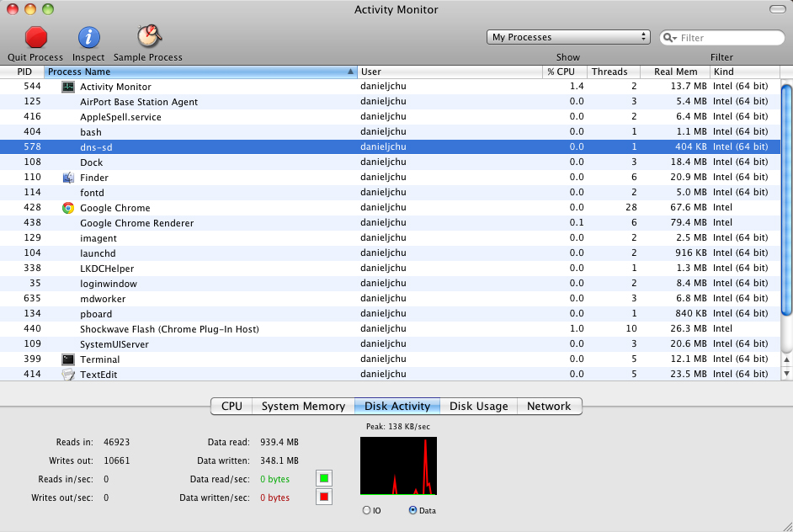The height and width of the screenshot is (532, 793).
Task: Sort by the Process Name column header
Action: point(200,72)
